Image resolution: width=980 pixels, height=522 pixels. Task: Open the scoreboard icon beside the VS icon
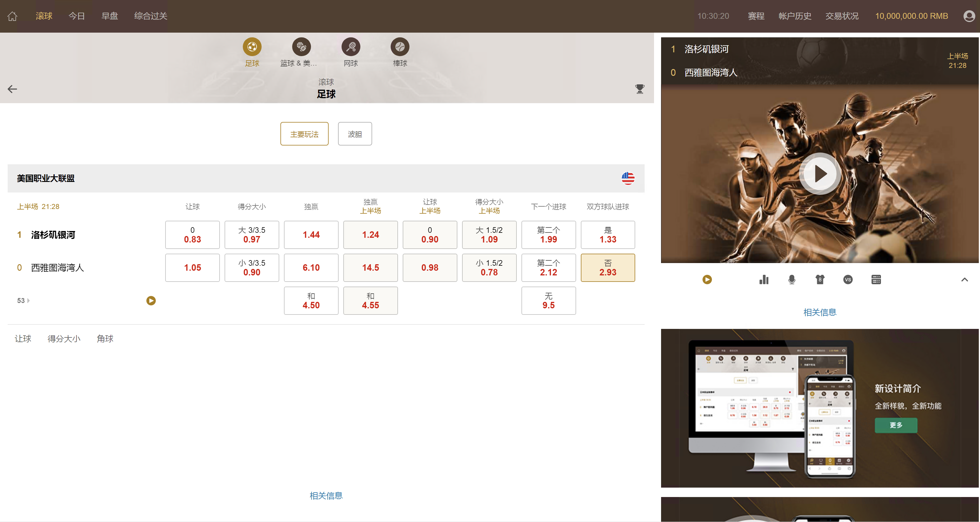pyautogui.click(x=876, y=280)
